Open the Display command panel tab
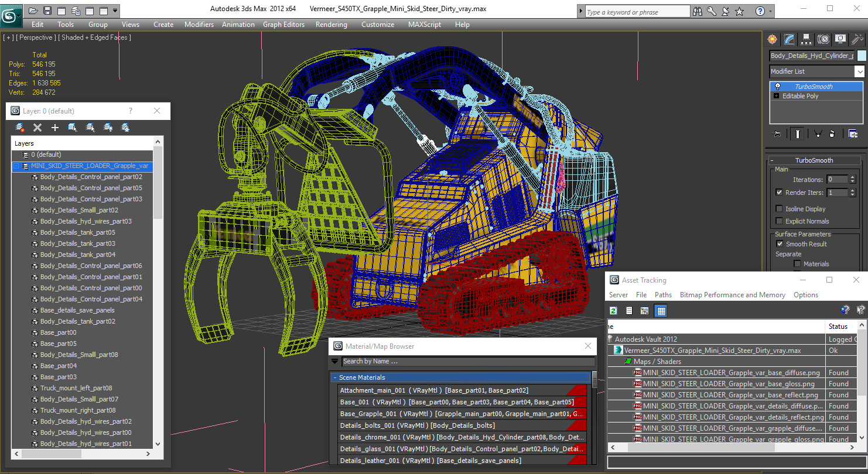This screenshot has height=474, width=868. click(x=840, y=39)
